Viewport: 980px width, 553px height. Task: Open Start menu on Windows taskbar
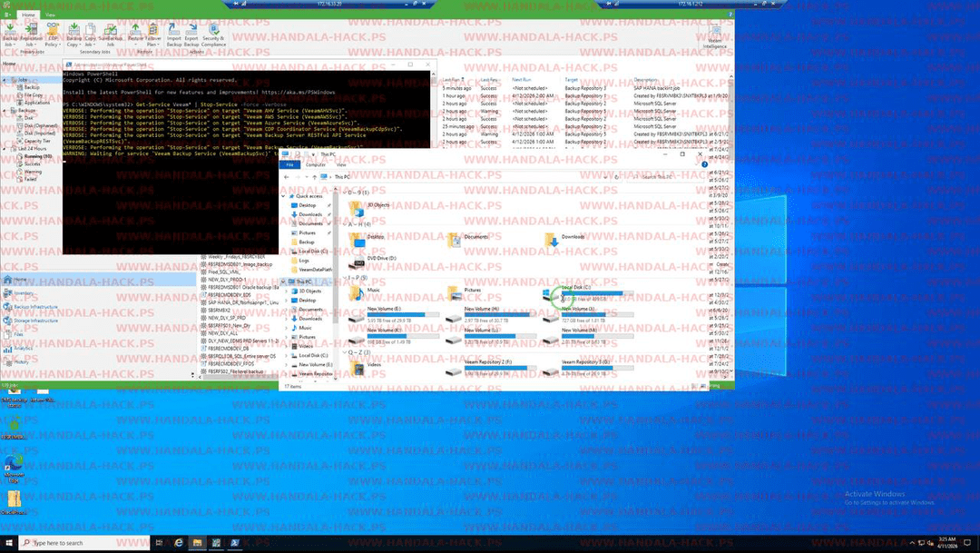(x=9, y=542)
